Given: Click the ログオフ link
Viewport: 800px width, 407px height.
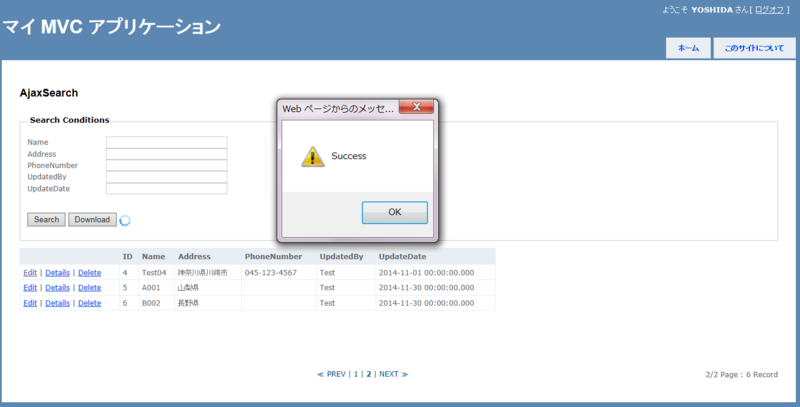Looking at the screenshot, I should pos(769,10).
